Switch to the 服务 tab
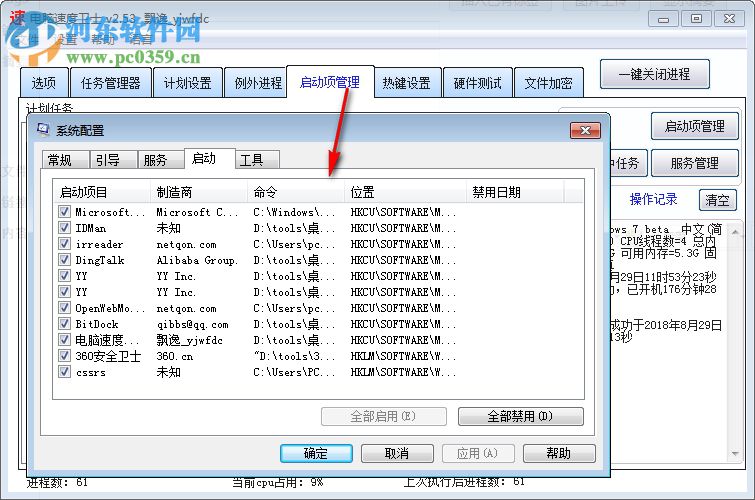755x500 pixels. [160, 160]
